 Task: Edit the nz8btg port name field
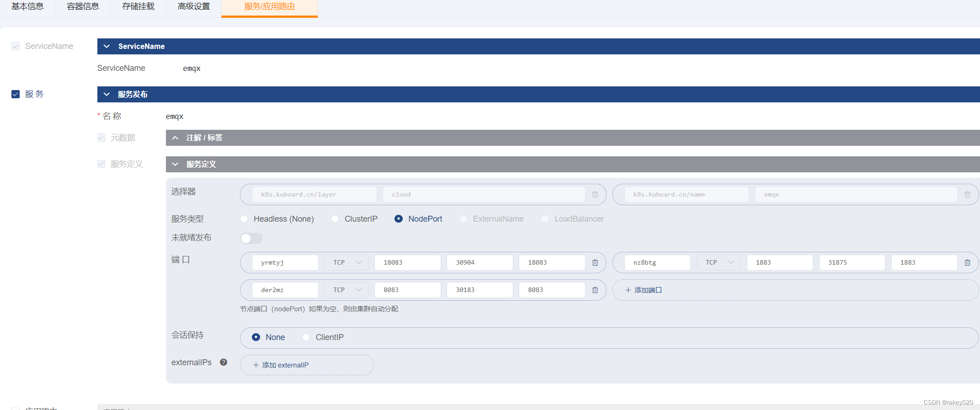click(x=657, y=263)
